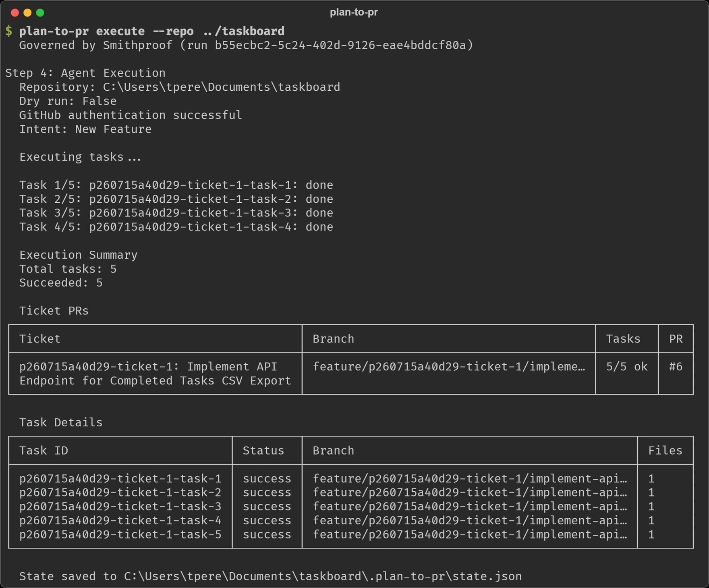Click Succeeded: 5 line
The width and height of the screenshot is (709, 588).
(x=61, y=283)
